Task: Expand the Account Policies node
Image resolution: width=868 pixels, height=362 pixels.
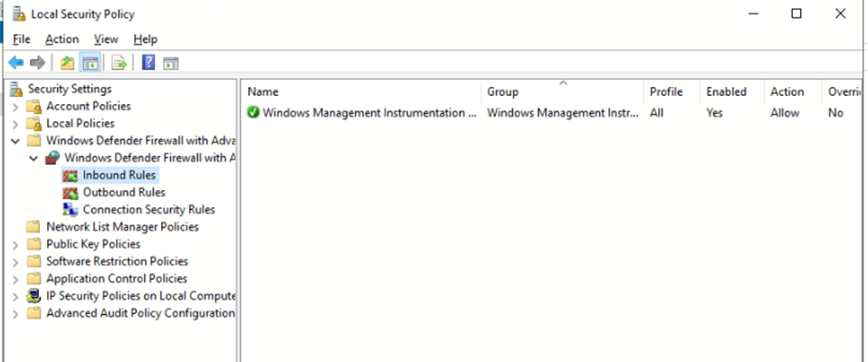Action: pos(15,107)
